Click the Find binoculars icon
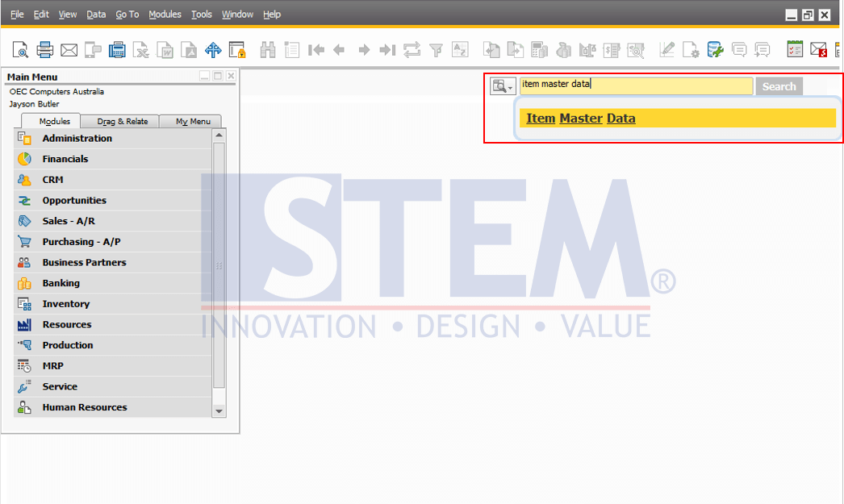844x504 pixels. click(x=268, y=50)
